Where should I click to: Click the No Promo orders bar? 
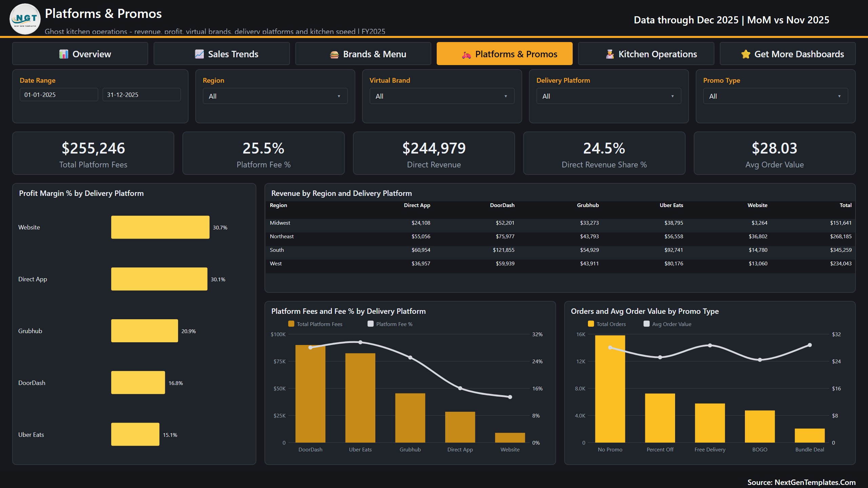[610, 389]
